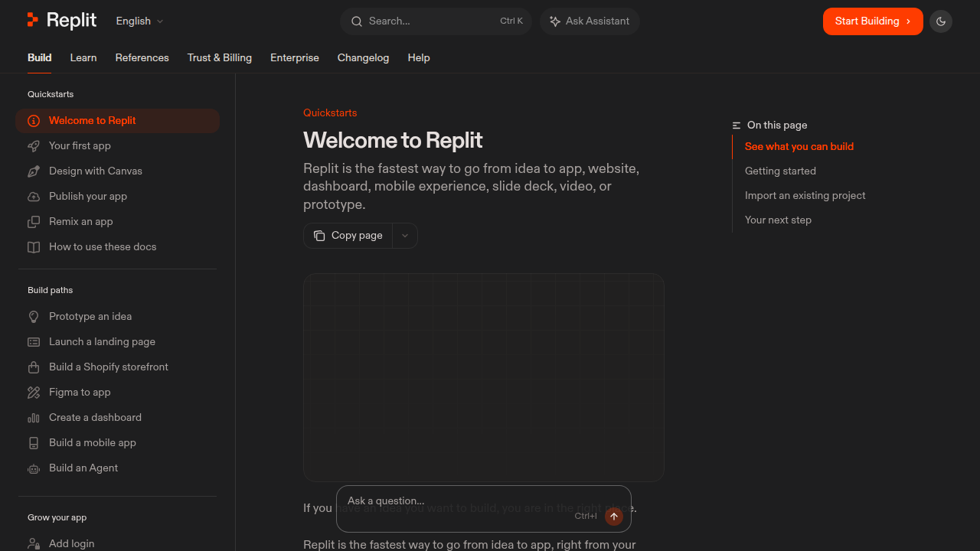Click the rocket icon for Your first app
The image size is (980, 551).
pos(34,146)
